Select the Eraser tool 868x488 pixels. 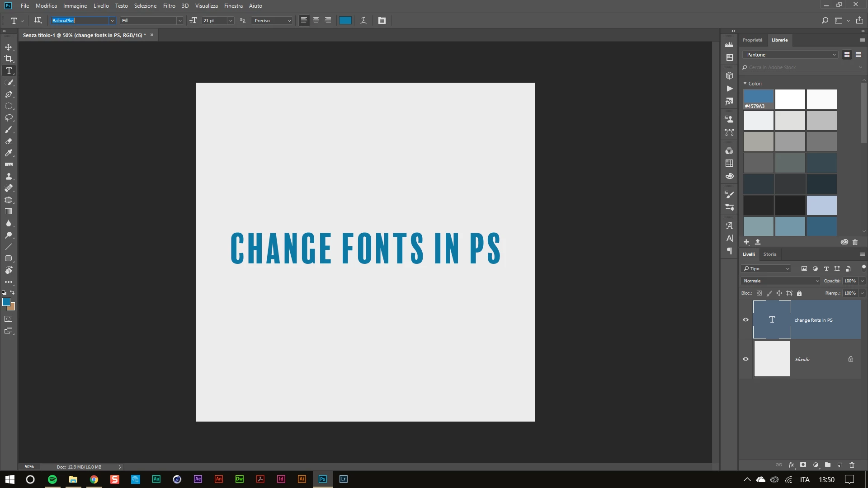click(9, 141)
